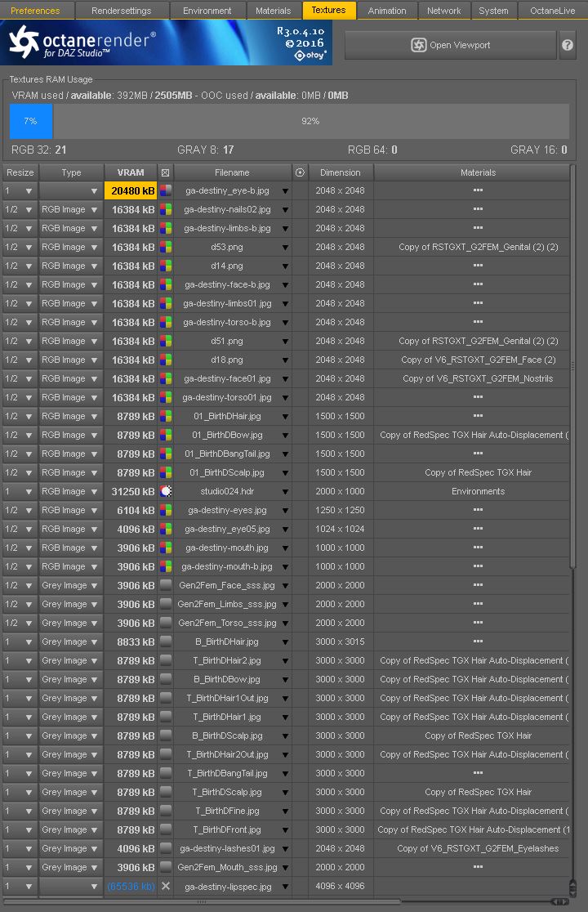The image size is (588, 912).
Task: Click the blue 7% VRAM usage bar
Action: pos(31,121)
